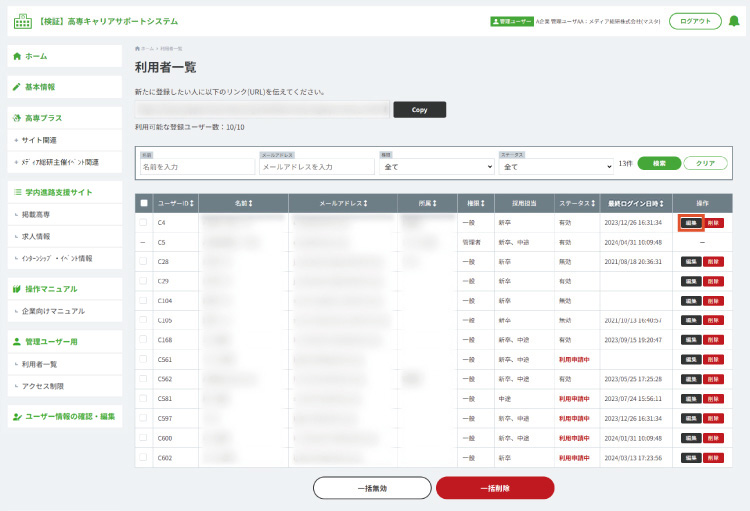The height and width of the screenshot is (511, 750).
Task: Click the building logo icon in header
Action: click(22, 21)
